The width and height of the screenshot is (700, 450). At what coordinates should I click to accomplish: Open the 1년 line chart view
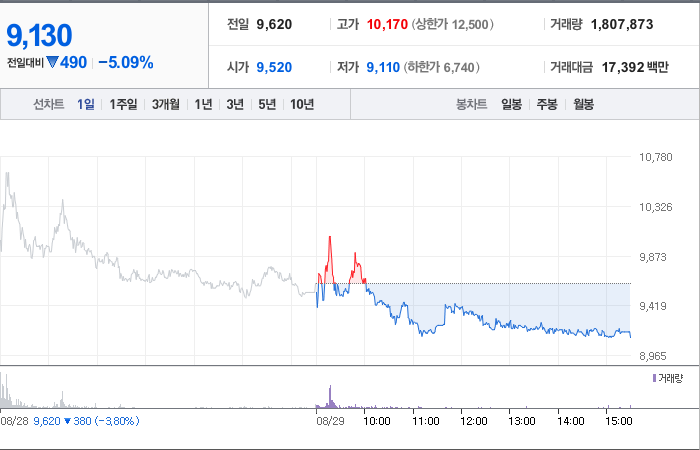[x=203, y=104]
